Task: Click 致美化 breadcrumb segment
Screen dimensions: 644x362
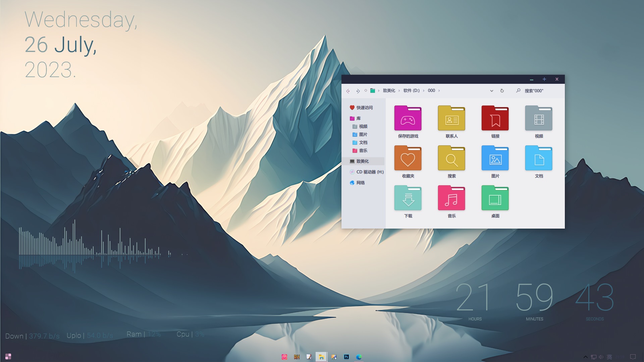Action: tap(389, 91)
